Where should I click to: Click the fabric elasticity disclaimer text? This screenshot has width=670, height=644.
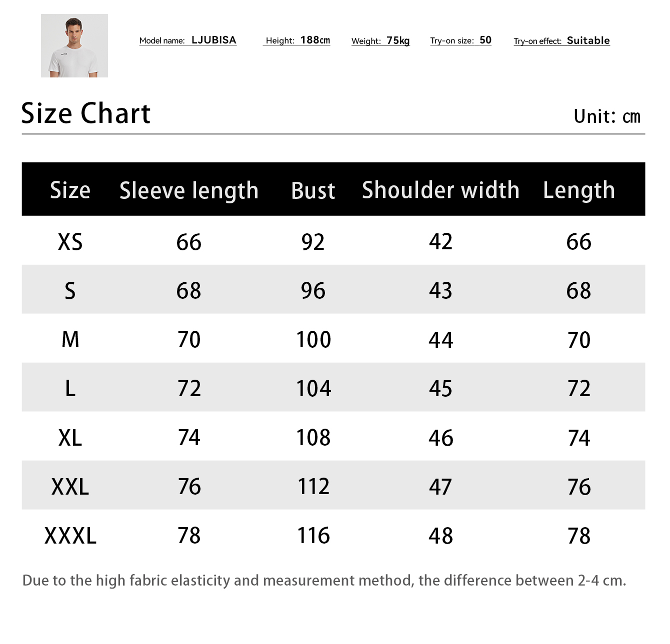[x=324, y=581]
